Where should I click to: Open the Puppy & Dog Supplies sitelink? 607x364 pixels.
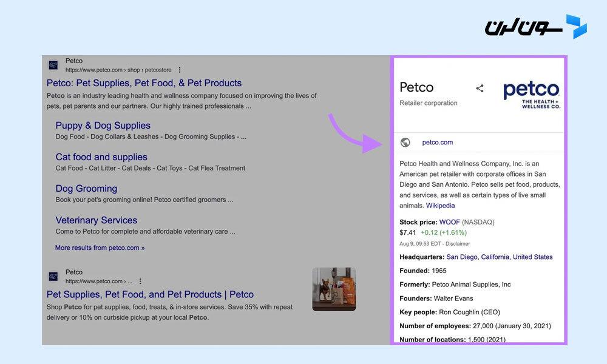103,126
